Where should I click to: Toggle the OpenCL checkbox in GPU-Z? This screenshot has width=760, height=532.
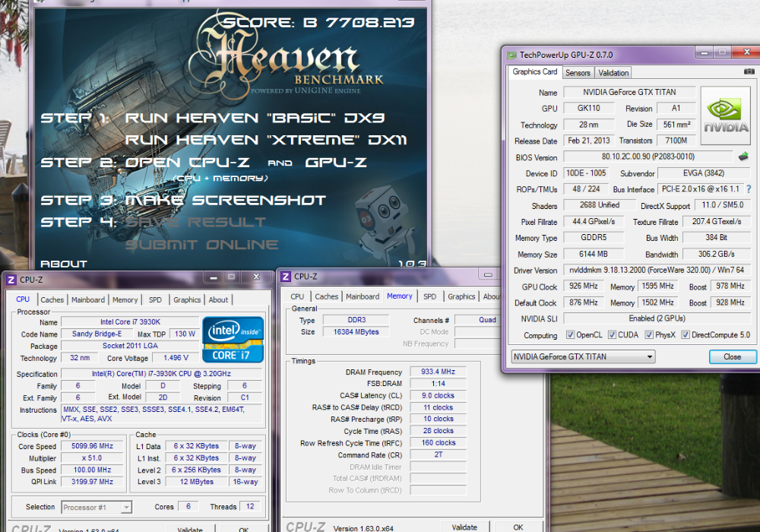571,335
